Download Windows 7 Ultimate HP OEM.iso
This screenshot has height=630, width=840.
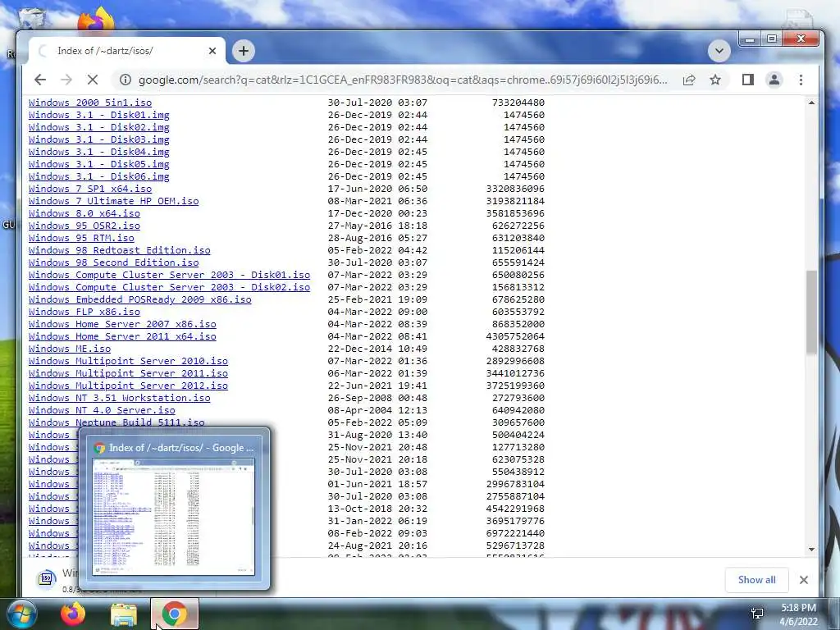(x=113, y=201)
